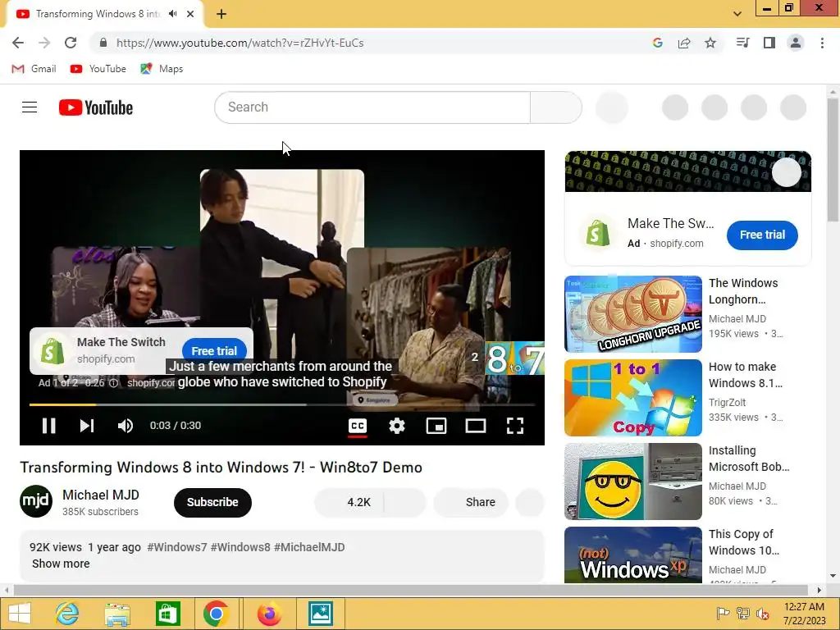Toggle Chrome side panel

click(x=769, y=43)
